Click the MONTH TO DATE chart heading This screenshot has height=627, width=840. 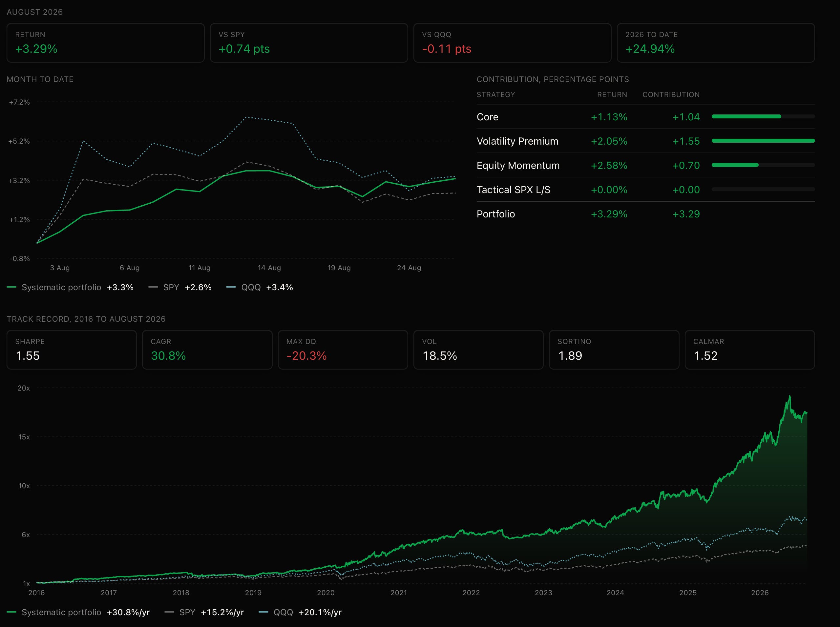tap(40, 79)
